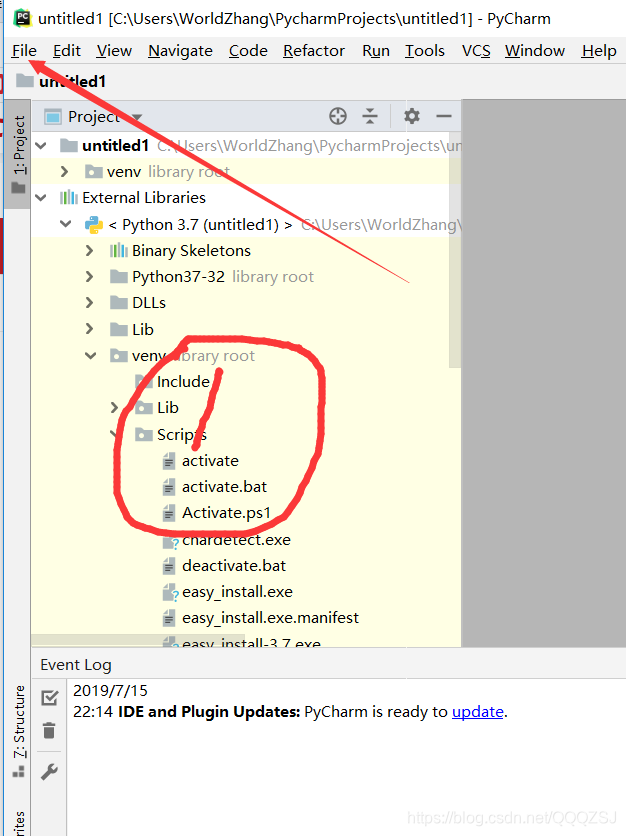
Task: Collapse the venv node under Python 3.7
Action: pos(91,355)
